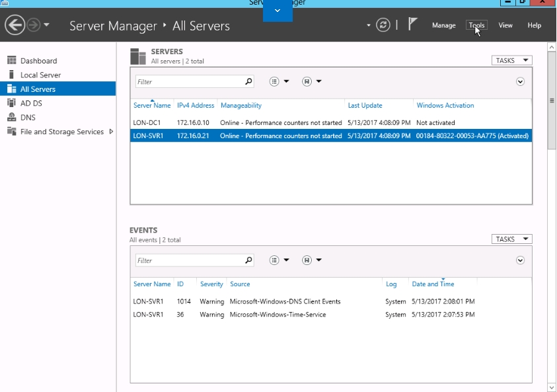Click the Events filter search magnifier

248,260
